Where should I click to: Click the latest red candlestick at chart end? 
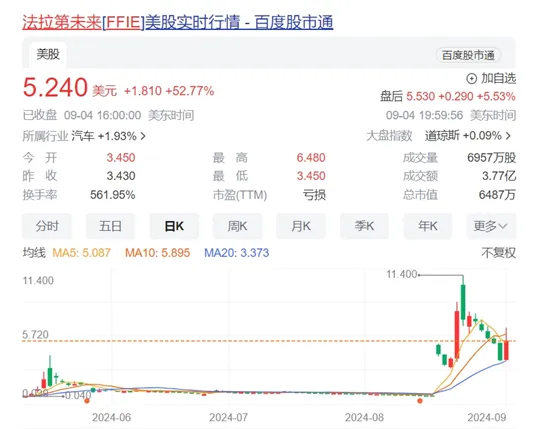tap(506, 349)
